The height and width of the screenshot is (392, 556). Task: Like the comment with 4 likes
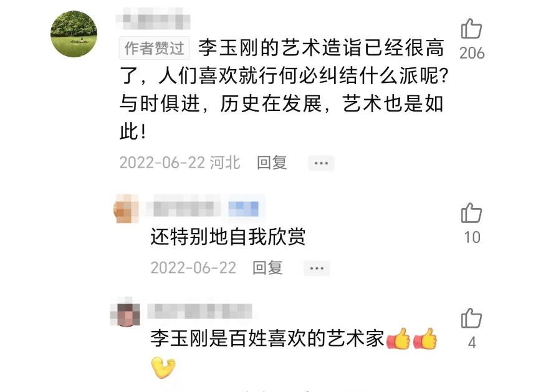(x=471, y=318)
